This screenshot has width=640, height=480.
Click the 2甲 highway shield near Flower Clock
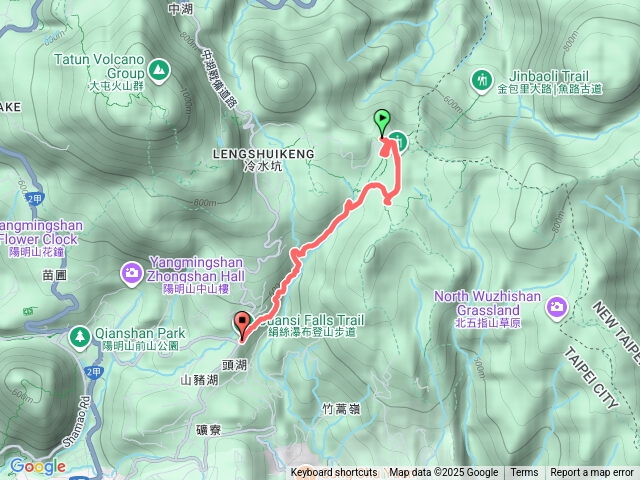pos(35,199)
